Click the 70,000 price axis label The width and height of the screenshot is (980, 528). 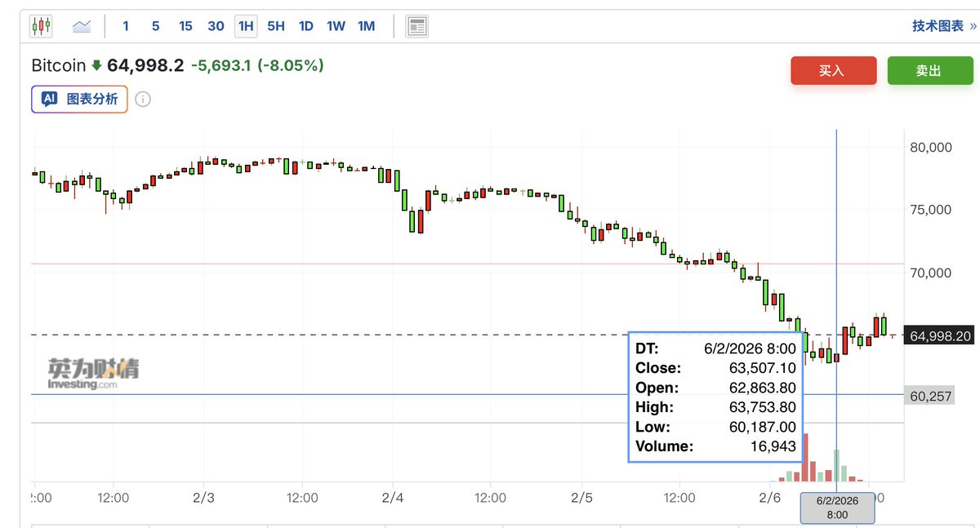pyautogui.click(x=931, y=273)
